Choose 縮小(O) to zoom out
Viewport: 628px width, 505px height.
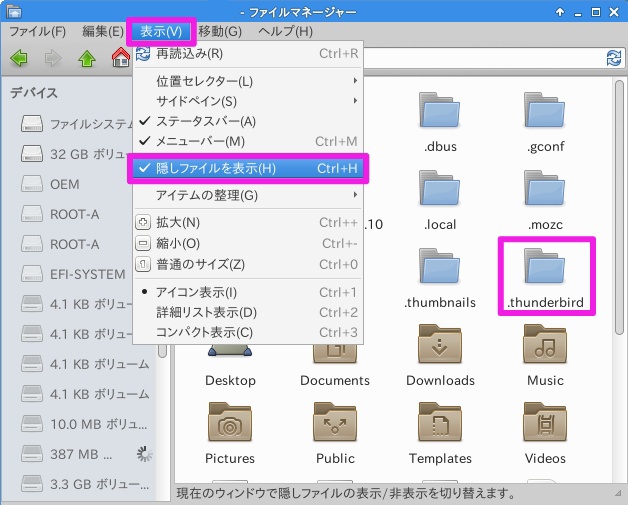point(248,243)
